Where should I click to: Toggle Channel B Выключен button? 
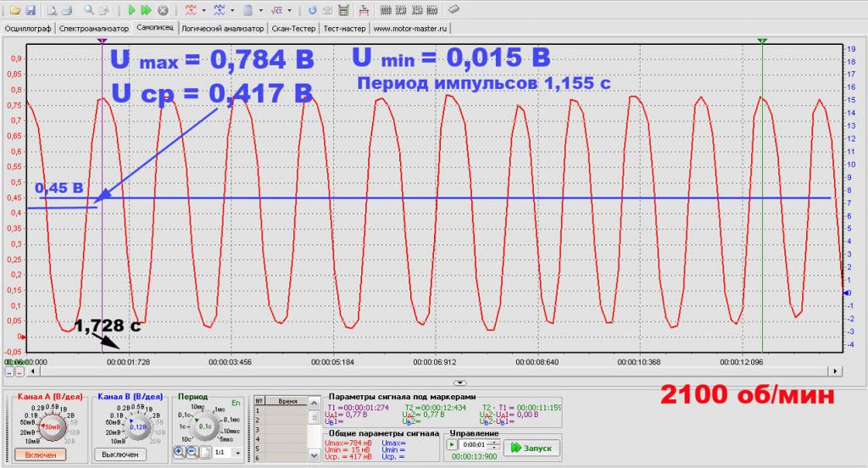(120, 454)
